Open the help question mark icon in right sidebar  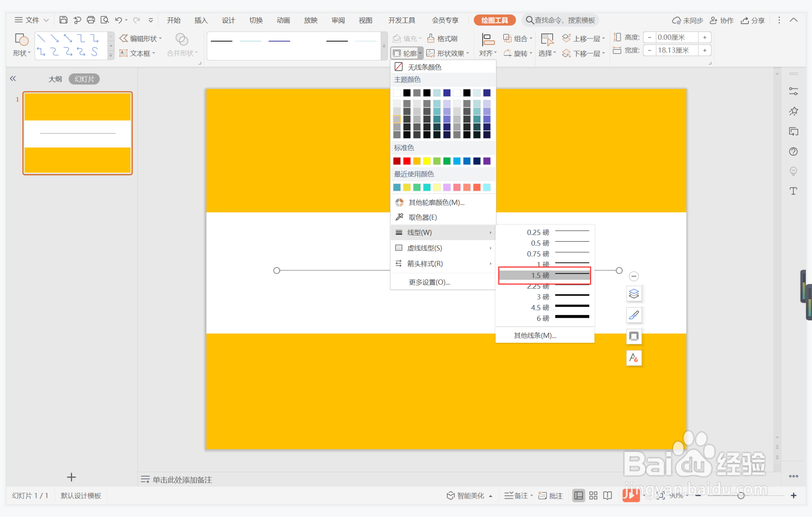click(793, 152)
